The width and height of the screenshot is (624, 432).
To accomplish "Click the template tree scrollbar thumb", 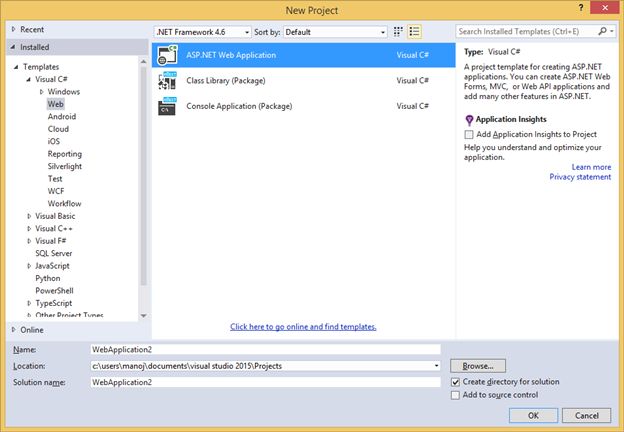I will coord(144,176).
